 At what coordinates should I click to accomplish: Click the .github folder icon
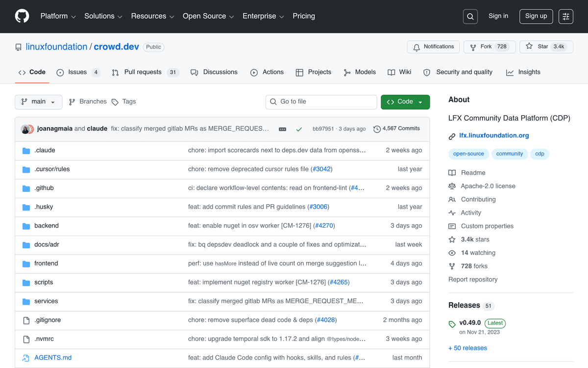[26, 188]
